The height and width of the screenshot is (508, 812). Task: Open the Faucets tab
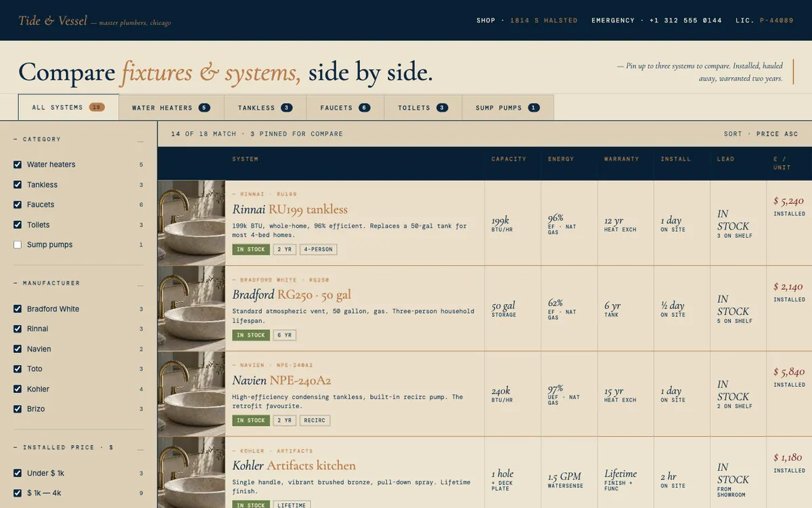(x=345, y=108)
